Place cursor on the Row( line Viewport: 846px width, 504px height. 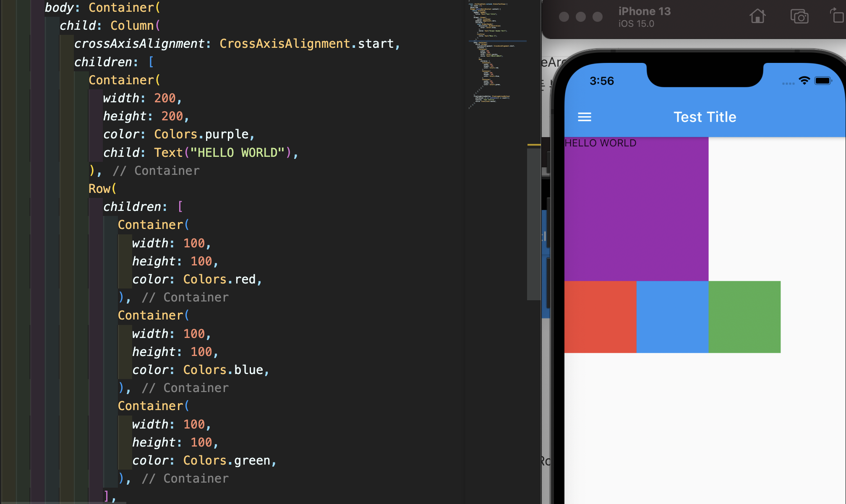coord(102,189)
